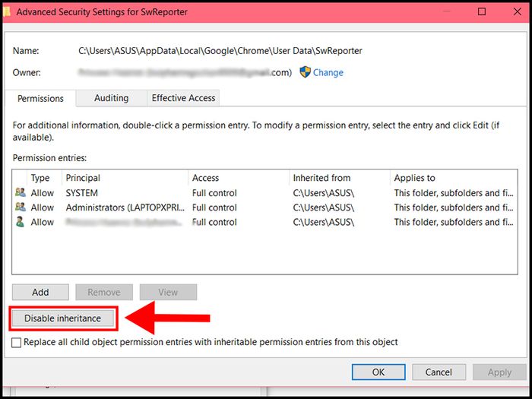The width and height of the screenshot is (532, 399).
Task: Select the Permissions tab
Action: [x=40, y=99]
